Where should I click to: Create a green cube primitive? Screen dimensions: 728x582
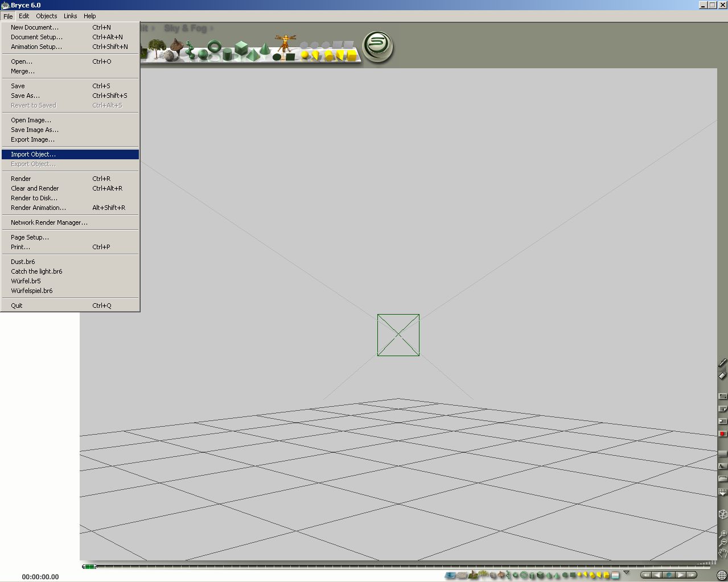[241, 48]
